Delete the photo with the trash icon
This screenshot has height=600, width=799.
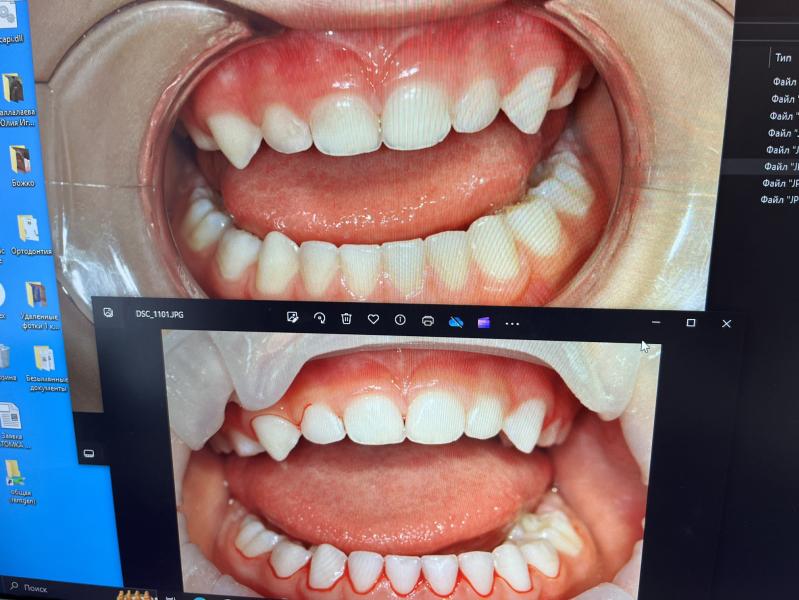point(346,319)
